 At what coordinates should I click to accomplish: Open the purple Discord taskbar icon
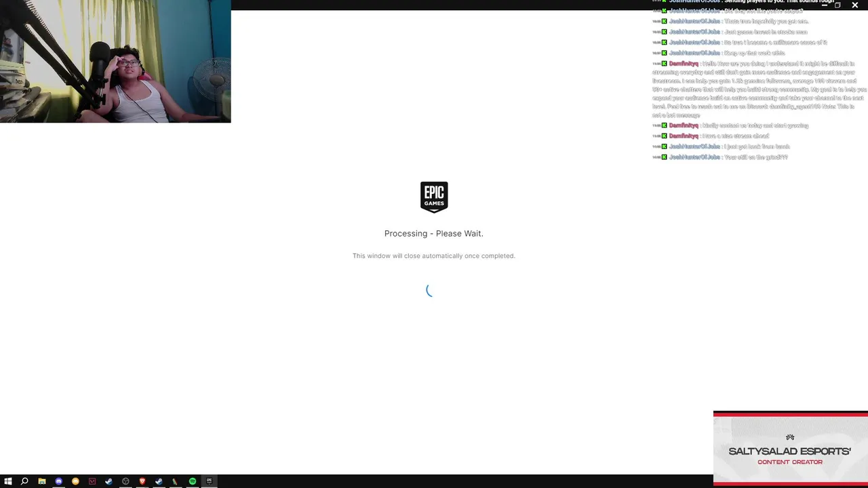(x=58, y=481)
